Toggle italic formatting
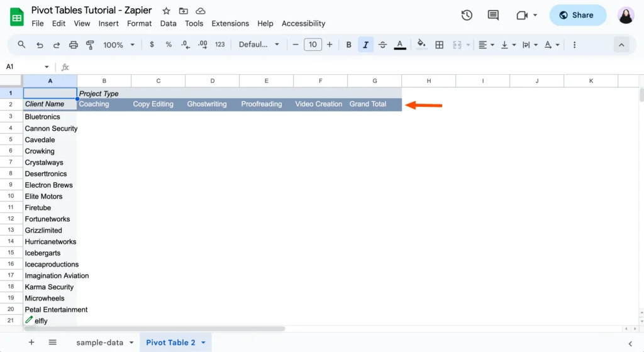Screen dimensions: 644x352 pos(365,45)
